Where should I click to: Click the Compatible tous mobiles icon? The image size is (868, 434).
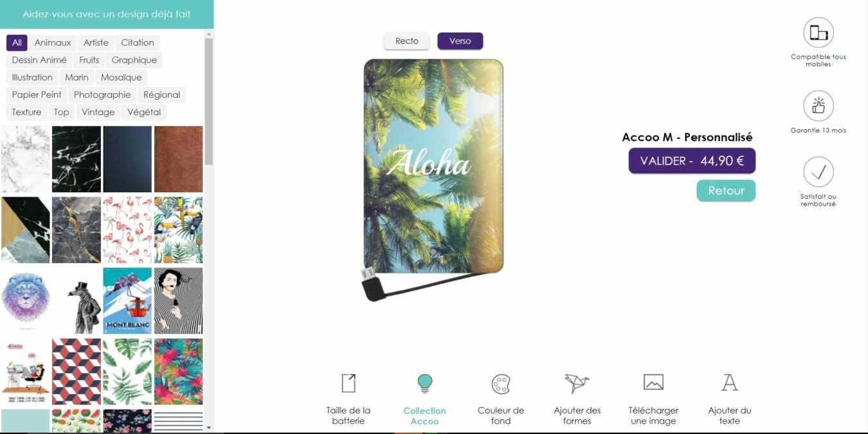pos(818,33)
